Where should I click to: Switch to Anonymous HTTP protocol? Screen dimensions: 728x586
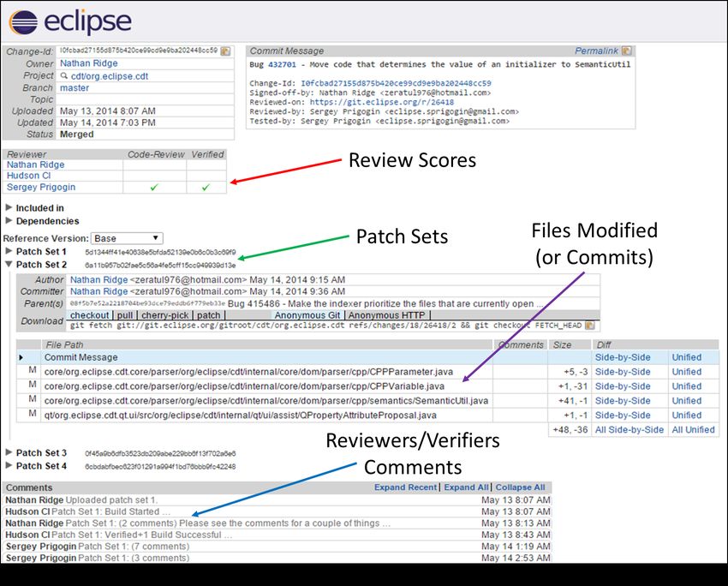pos(387,314)
